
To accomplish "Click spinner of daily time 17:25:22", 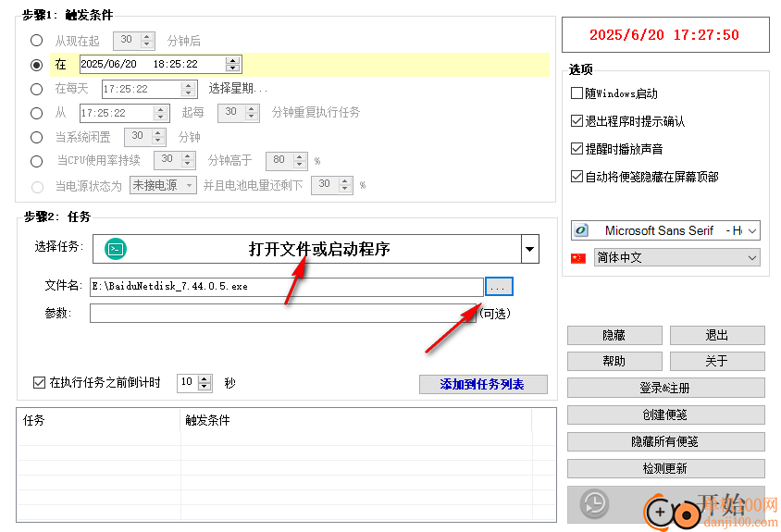I will point(188,89).
